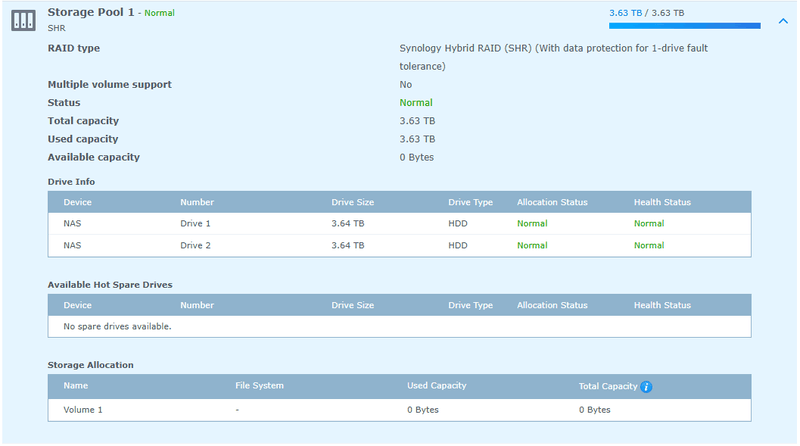Click Drive Type header in Drive Info table
This screenshot has height=446, width=800.
tap(470, 202)
